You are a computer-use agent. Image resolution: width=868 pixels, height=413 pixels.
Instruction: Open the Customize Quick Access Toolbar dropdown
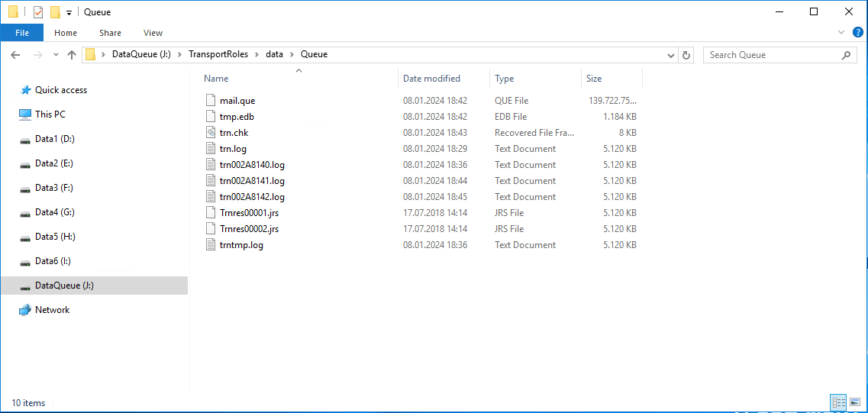coord(69,13)
